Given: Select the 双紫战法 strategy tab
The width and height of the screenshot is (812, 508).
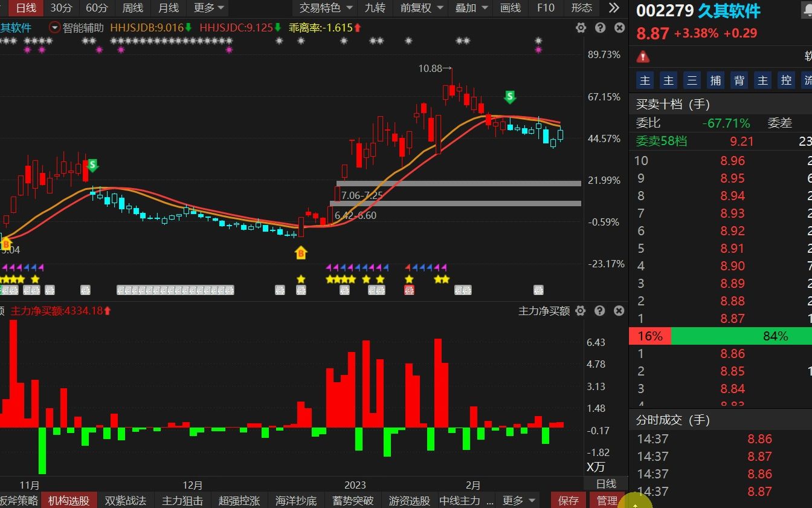Looking at the screenshot, I should tap(125, 501).
